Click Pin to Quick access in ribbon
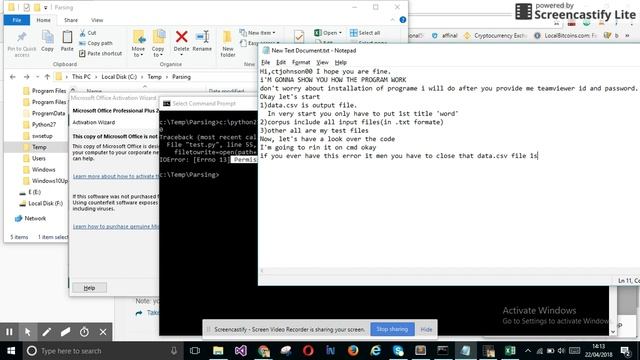This screenshot has width=640, height=360. click(x=22, y=43)
